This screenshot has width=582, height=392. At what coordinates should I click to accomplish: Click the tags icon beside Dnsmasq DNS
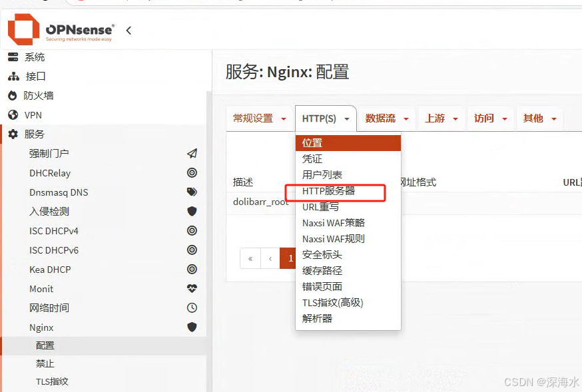[192, 192]
